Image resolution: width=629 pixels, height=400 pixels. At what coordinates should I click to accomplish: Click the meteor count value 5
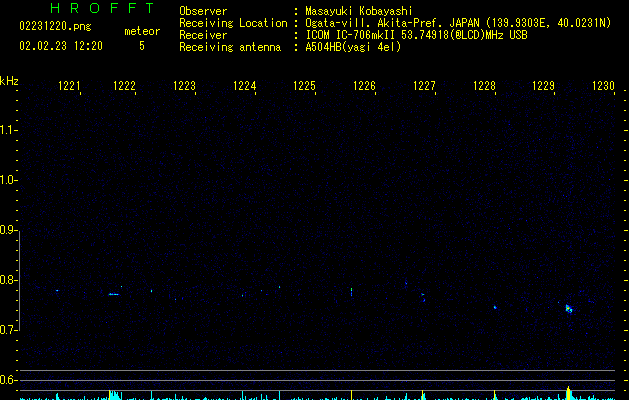click(x=142, y=46)
